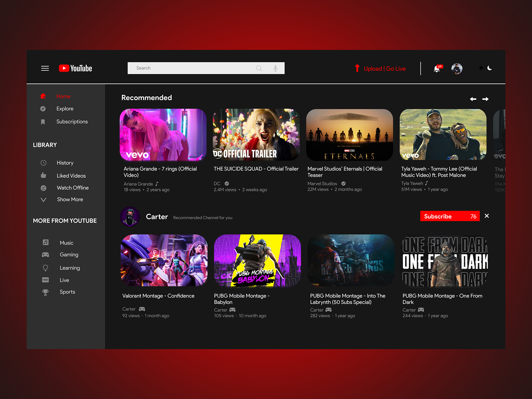Select the Gaming icon in sidebar
Screen dimensions: 532x399
[x=46, y=255]
